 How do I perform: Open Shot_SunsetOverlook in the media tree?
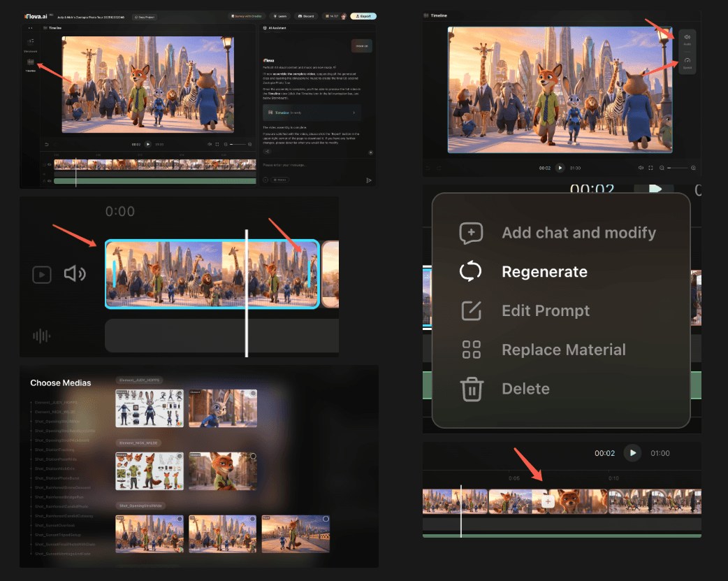tap(54, 525)
